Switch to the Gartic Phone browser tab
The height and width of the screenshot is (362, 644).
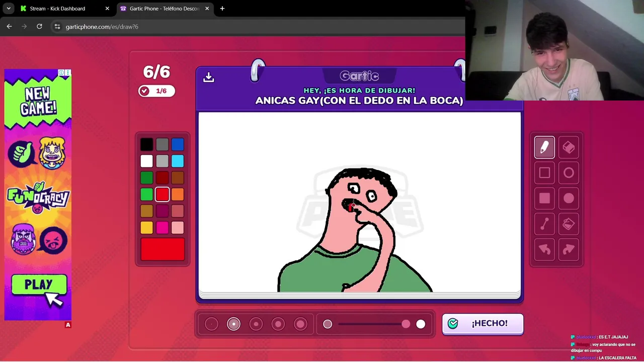pos(164,9)
